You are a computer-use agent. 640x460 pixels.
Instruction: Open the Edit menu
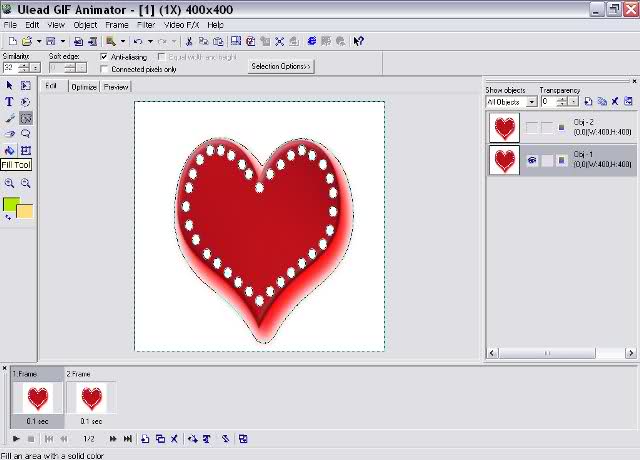pyautogui.click(x=32, y=25)
